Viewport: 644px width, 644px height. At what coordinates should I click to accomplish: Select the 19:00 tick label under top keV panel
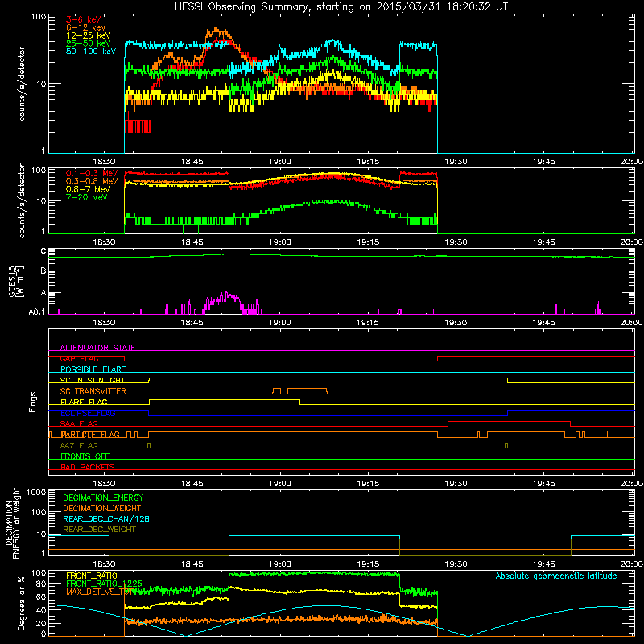tap(279, 162)
